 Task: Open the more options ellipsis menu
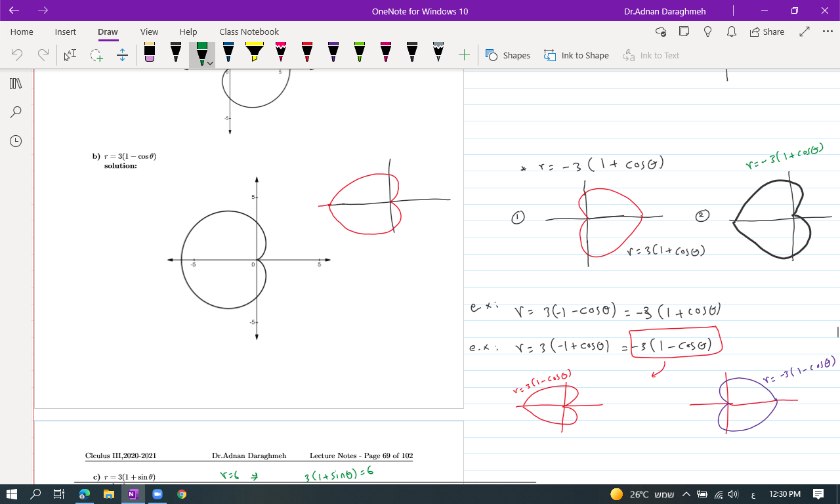[x=828, y=31]
